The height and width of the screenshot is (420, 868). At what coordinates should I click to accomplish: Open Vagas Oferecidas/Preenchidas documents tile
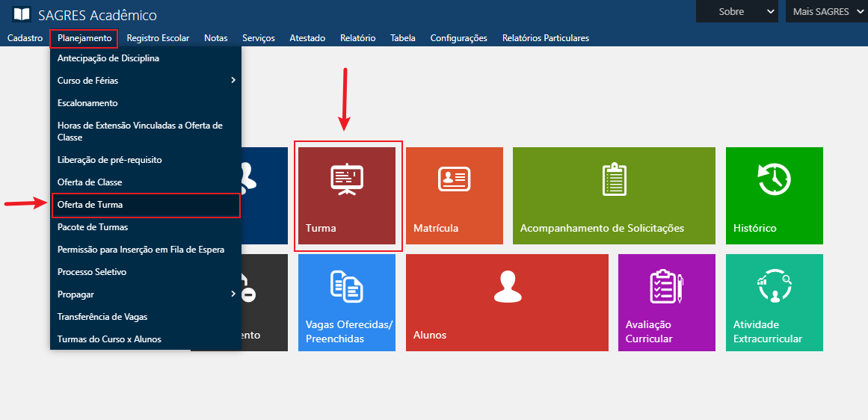347,302
